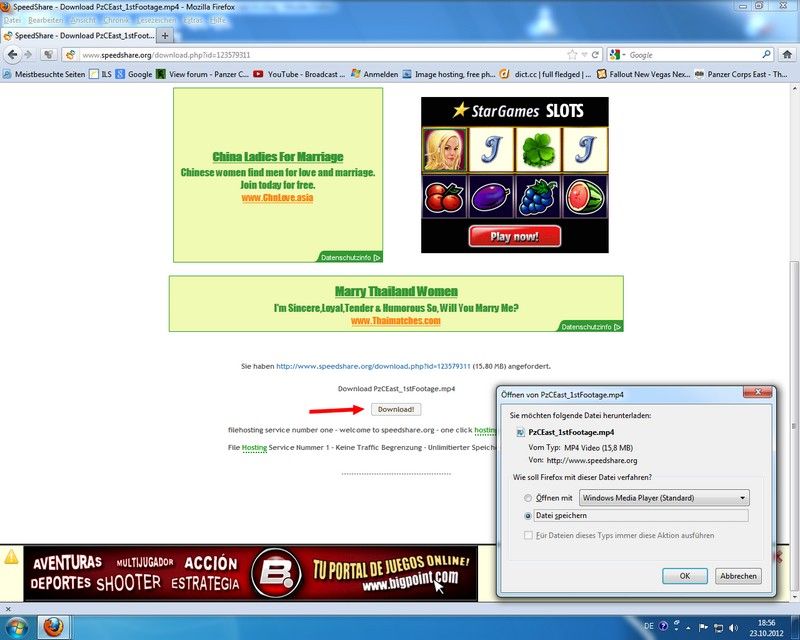Open the Google search engine dropdown
This screenshot has height=640, width=800.
coord(617,55)
